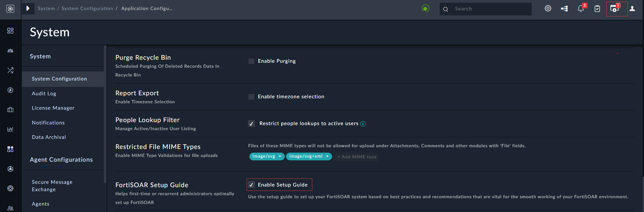Screen dimensions: 644x212
Task: Click the green connector plug status icon
Action: click(x=426, y=8)
